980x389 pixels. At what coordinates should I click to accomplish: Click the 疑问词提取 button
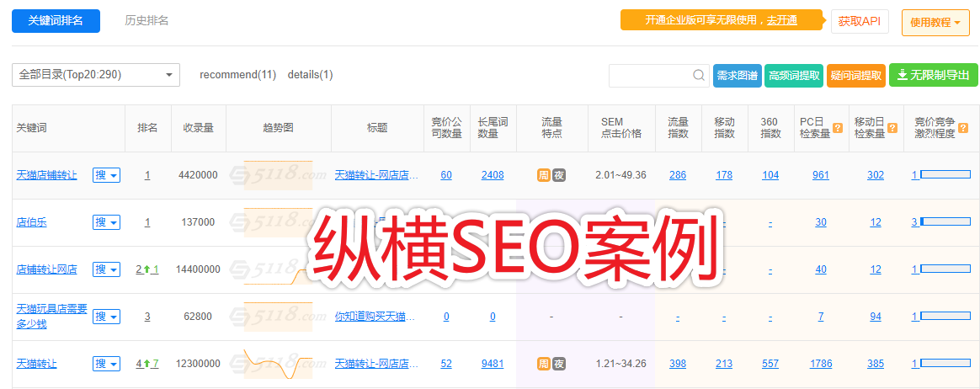[x=855, y=76]
